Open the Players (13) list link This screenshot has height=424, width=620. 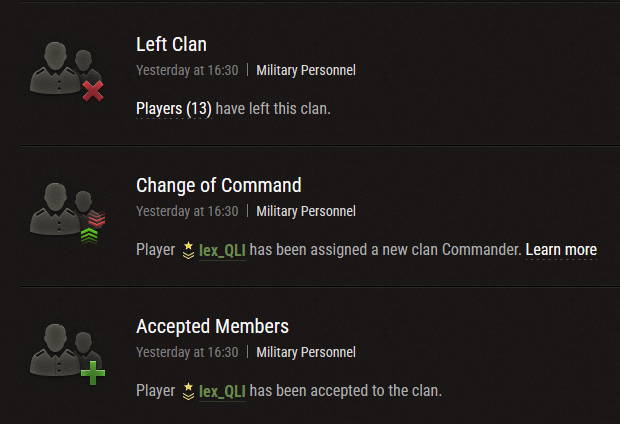174,109
